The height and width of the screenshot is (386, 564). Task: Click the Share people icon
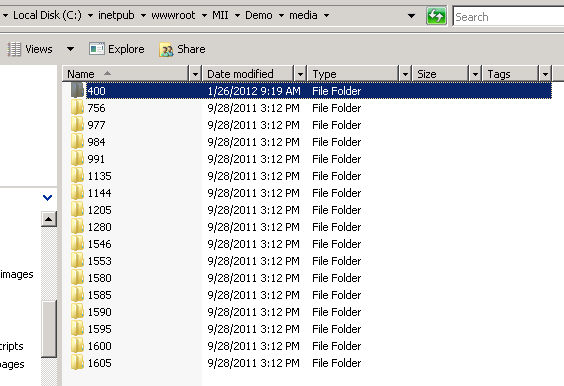(166, 49)
